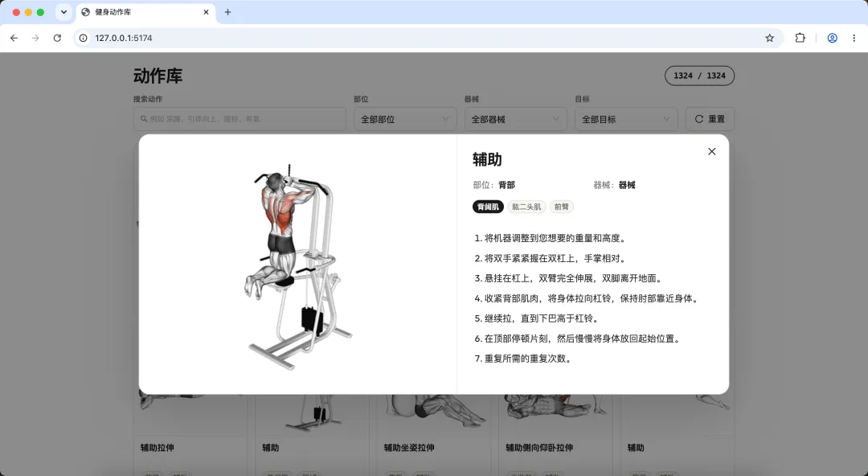Screen dimensions: 868x476
Task: Open the 辅助坐姿拉伸 exercise card
Action: click(433, 435)
